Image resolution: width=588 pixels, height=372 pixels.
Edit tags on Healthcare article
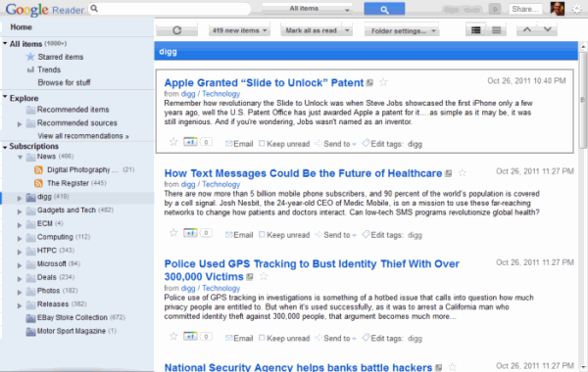(x=382, y=235)
